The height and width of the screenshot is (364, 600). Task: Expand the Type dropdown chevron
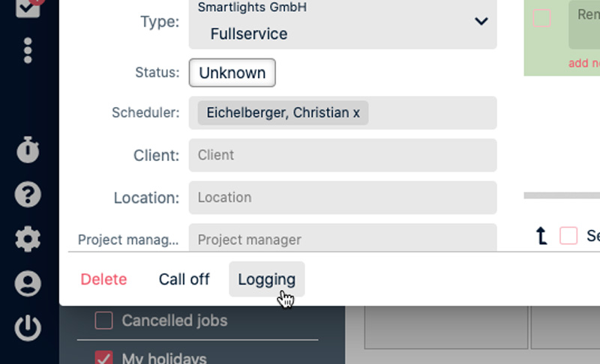pos(481,22)
